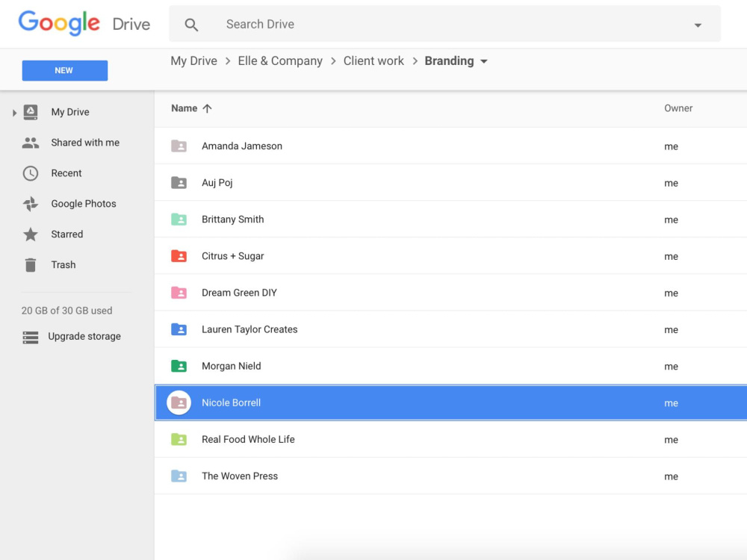
Task: Click '20 GB of 30 GB used' text
Action: (x=66, y=311)
